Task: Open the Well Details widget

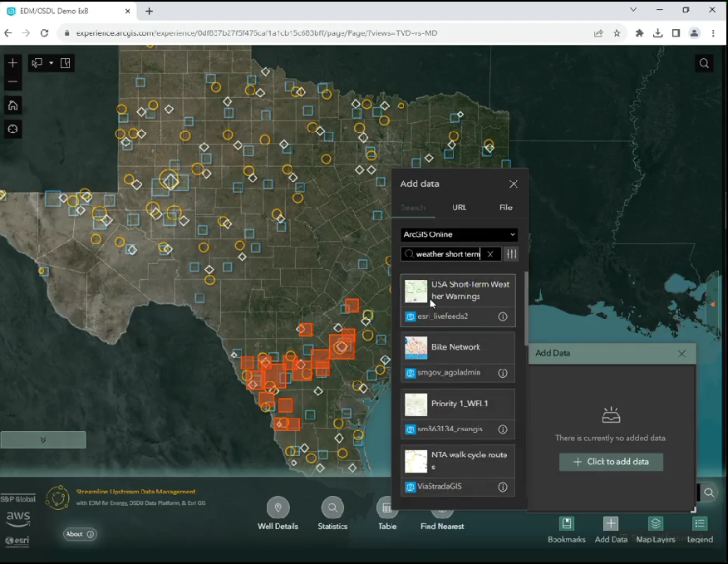Action: (278, 508)
